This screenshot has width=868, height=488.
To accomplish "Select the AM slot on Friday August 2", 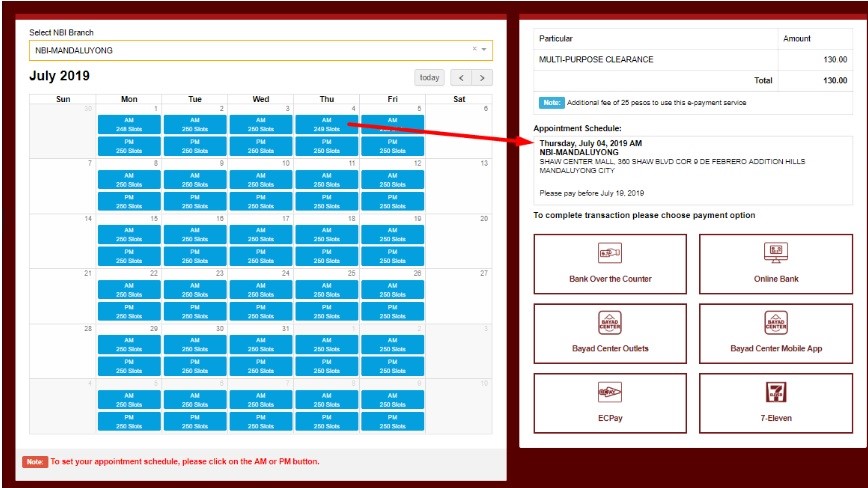I will [x=392, y=345].
